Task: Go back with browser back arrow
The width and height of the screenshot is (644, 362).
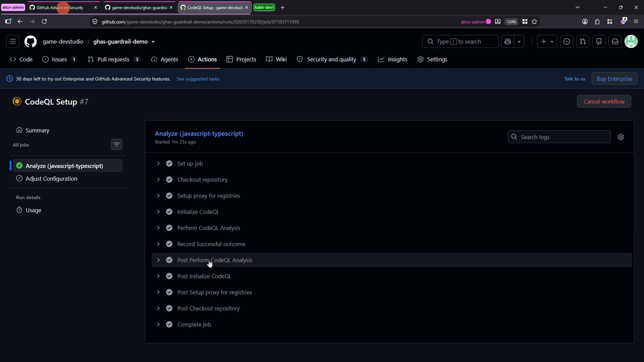Action: point(20,22)
